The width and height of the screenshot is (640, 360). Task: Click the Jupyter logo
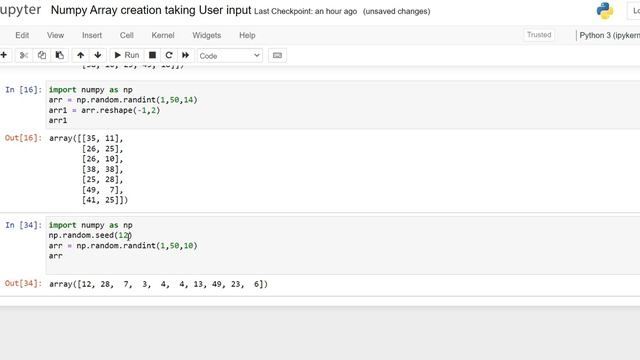point(20,10)
